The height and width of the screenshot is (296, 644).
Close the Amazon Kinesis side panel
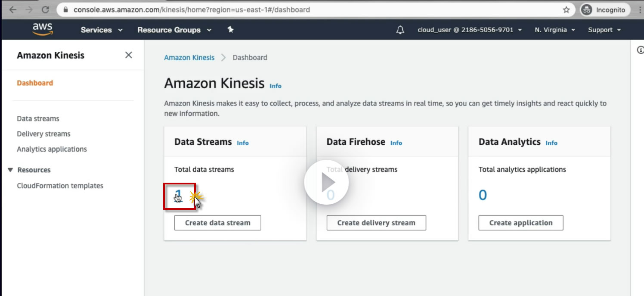coord(128,55)
